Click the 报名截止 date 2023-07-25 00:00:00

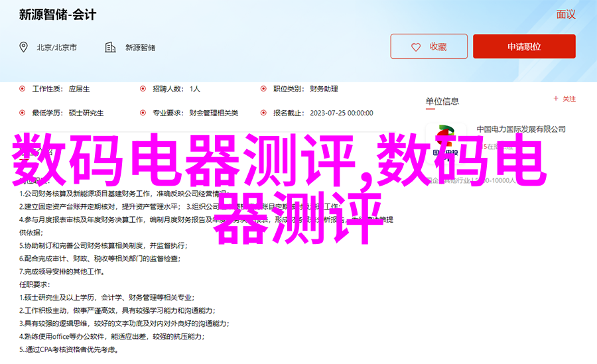[x=342, y=113]
